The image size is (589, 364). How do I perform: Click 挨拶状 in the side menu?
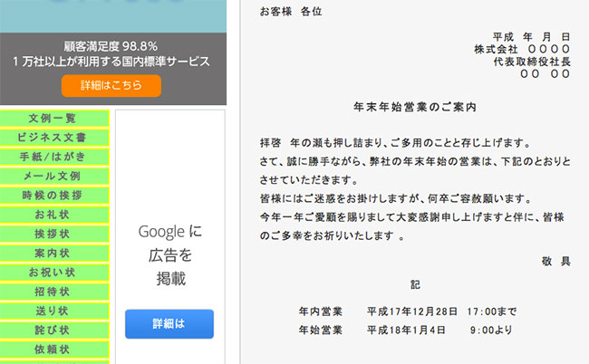(x=53, y=234)
